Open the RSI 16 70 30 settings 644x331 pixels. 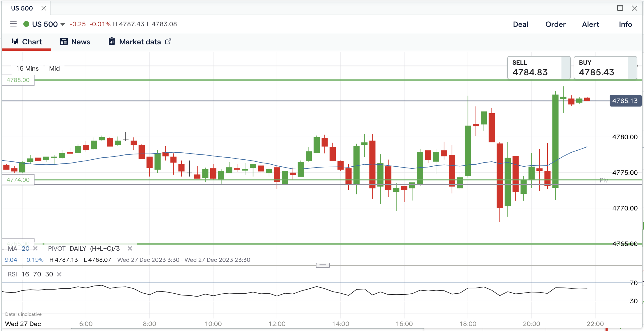click(30, 274)
